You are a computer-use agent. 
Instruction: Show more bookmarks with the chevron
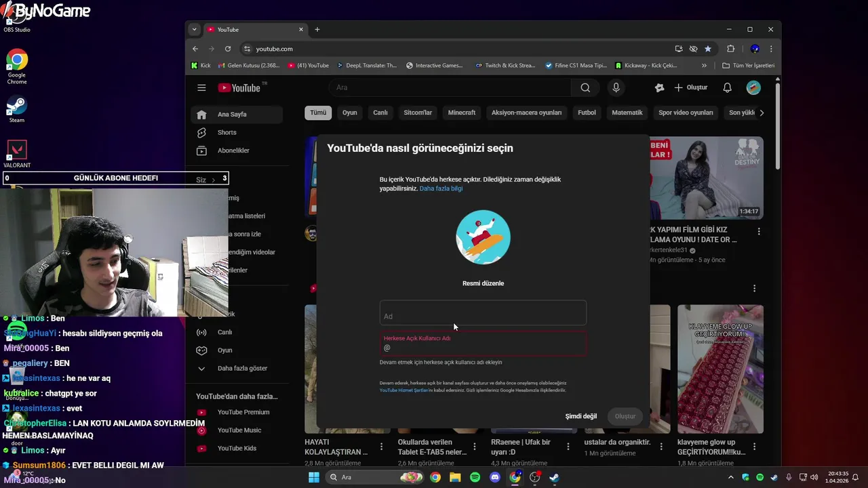(704, 66)
